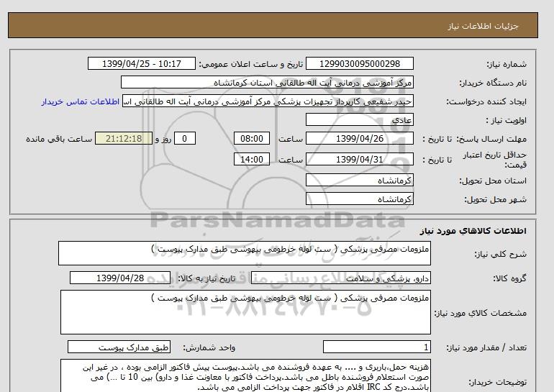Select the label حداقل تاریخ اعتبار قیمت
Viewport: 554px width, 392px height.
tap(494, 160)
